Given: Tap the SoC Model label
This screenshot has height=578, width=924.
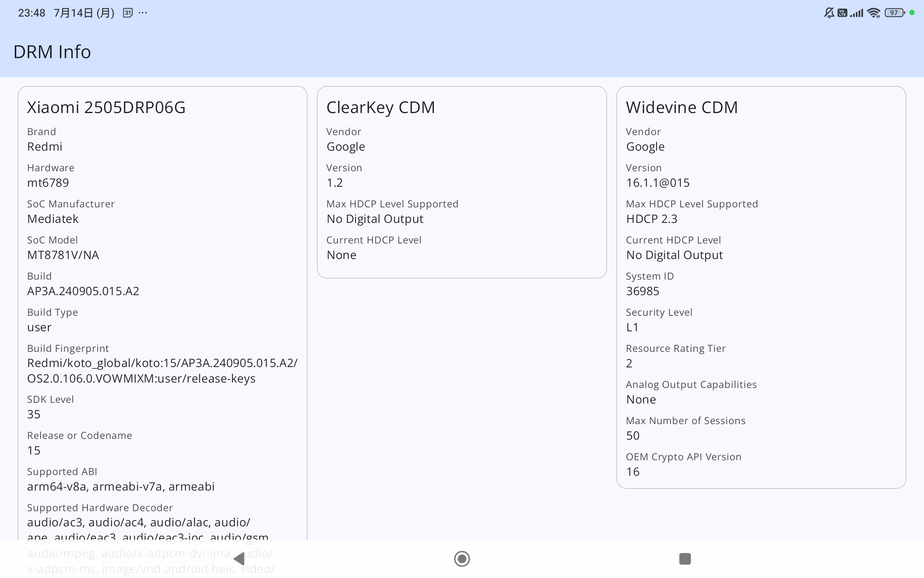Looking at the screenshot, I should [52, 240].
